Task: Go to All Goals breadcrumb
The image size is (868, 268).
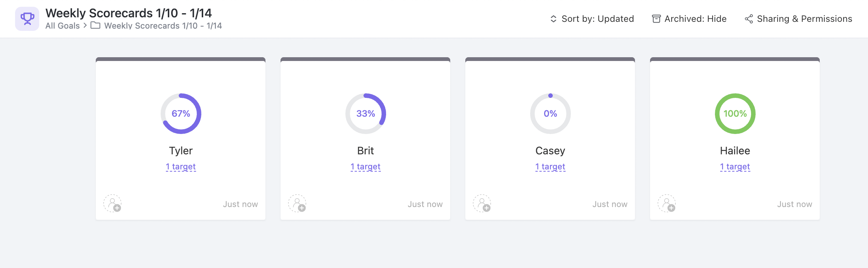Action: click(63, 26)
